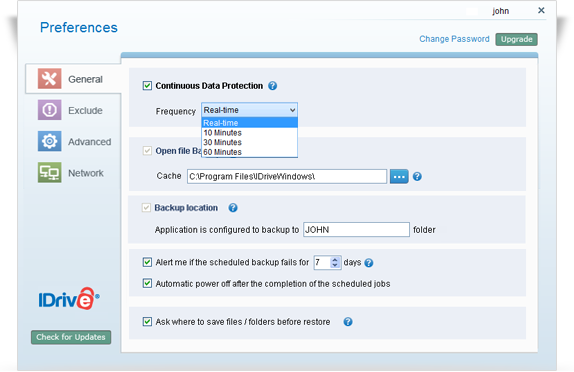Click the john username label
The width and height of the screenshot is (574, 372).
click(x=500, y=11)
